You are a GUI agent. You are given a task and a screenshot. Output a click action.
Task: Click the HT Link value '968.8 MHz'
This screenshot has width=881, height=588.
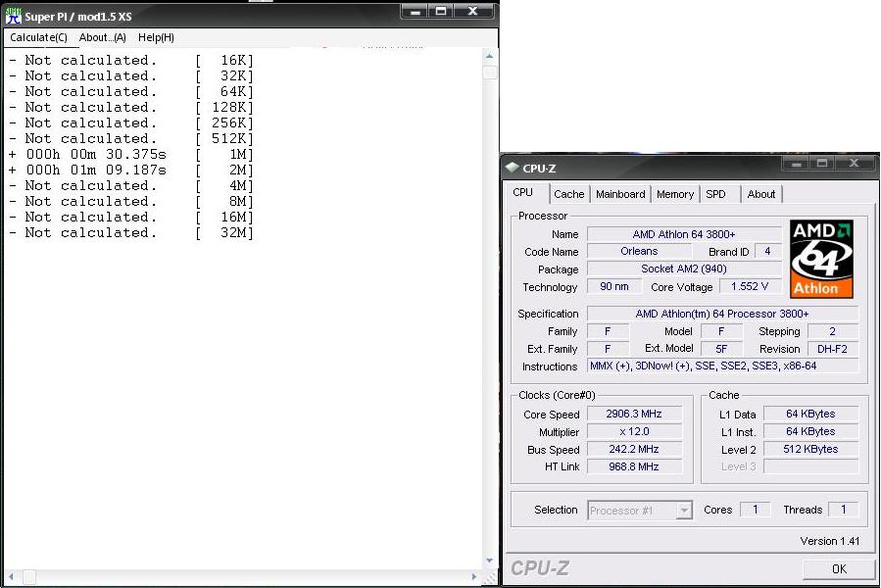pos(634,466)
